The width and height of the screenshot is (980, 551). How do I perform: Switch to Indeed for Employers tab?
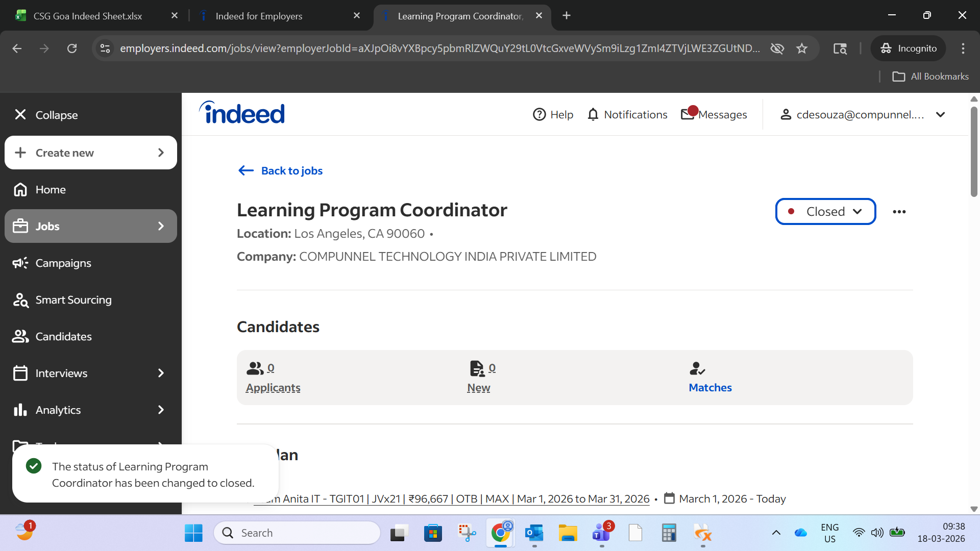pyautogui.click(x=259, y=16)
